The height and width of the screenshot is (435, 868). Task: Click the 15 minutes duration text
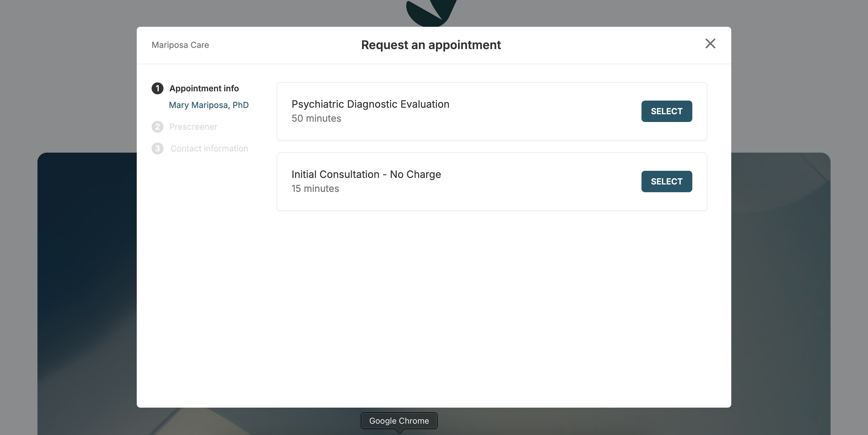pos(315,189)
